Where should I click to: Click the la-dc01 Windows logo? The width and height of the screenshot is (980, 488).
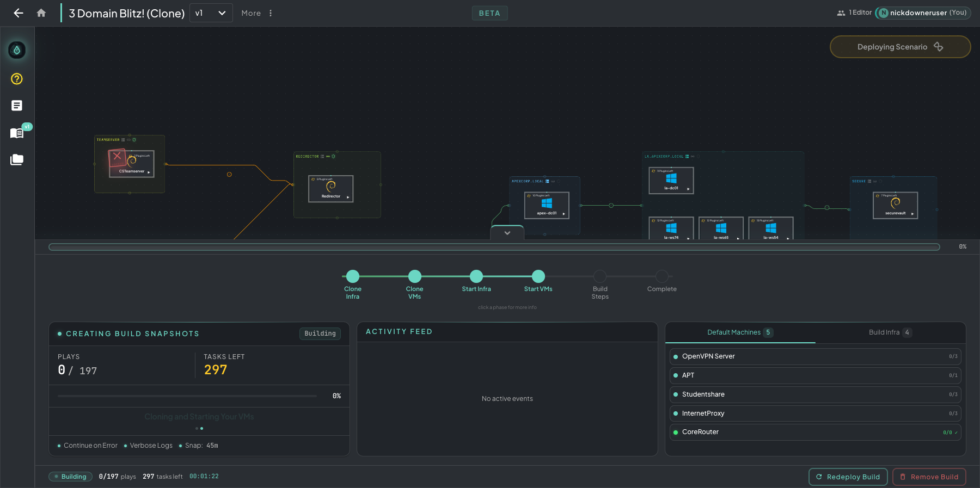[x=671, y=178]
